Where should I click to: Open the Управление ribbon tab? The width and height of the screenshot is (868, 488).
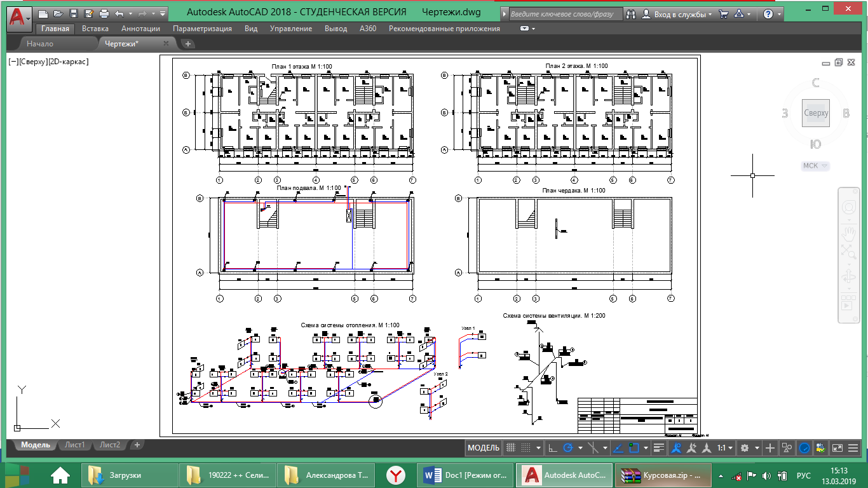pos(291,29)
